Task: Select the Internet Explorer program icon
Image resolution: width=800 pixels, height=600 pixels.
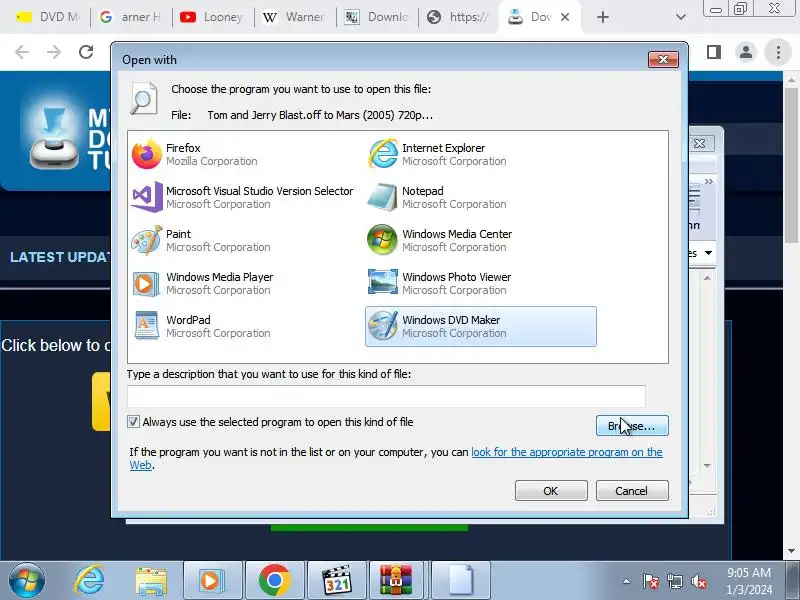Action: pyautogui.click(x=383, y=154)
